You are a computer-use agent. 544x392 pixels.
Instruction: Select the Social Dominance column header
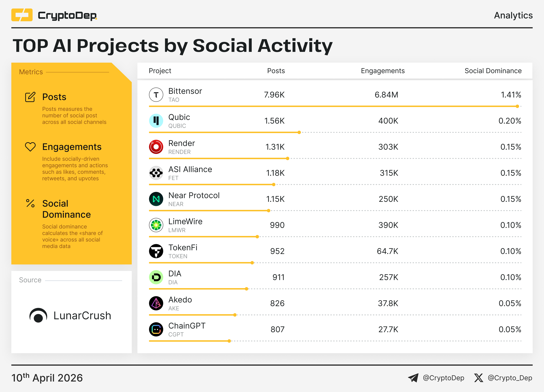point(493,71)
